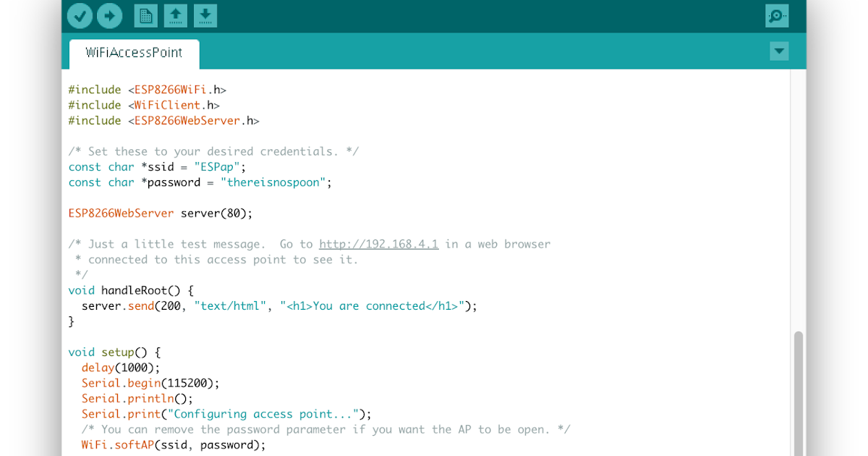The width and height of the screenshot is (868, 456).
Task: Open the http://192.168.4.1 link
Action: [378, 244]
